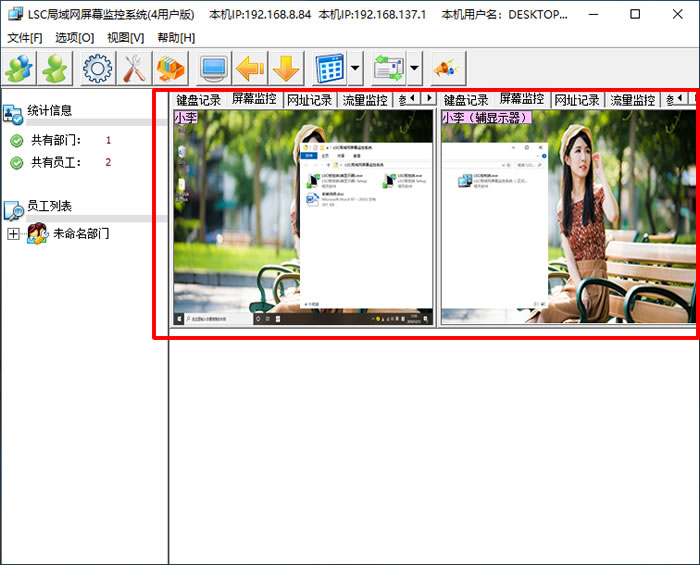700x565 pixels.
Task: Click the 小李 screen monitoring thumbnail
Action: [303, 217]
